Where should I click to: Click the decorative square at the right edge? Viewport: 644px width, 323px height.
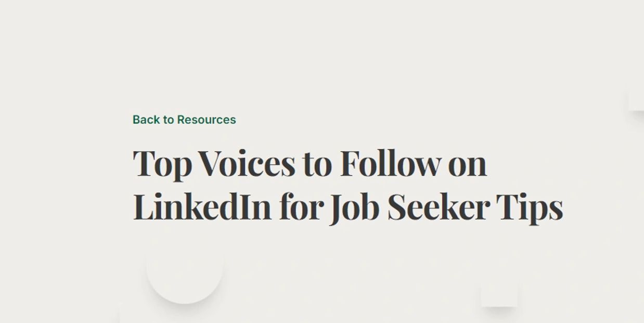(x=637, y=99)
